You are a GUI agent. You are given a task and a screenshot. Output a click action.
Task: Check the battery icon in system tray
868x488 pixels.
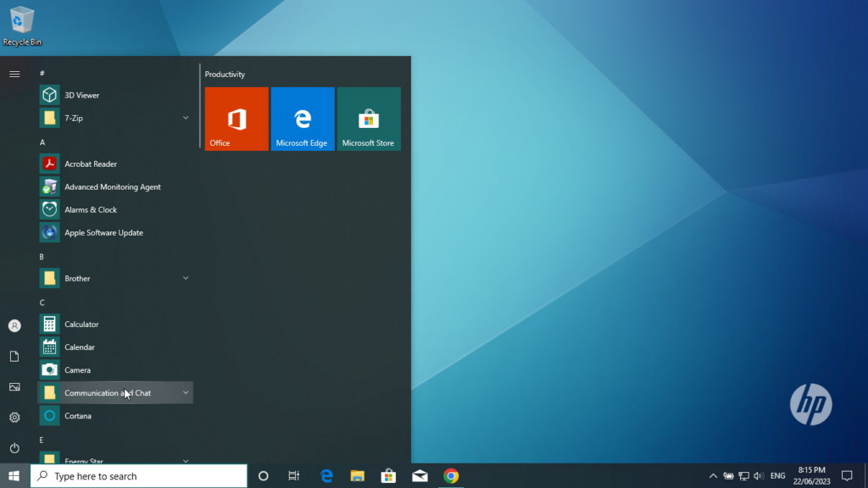(x=728, y=476)
